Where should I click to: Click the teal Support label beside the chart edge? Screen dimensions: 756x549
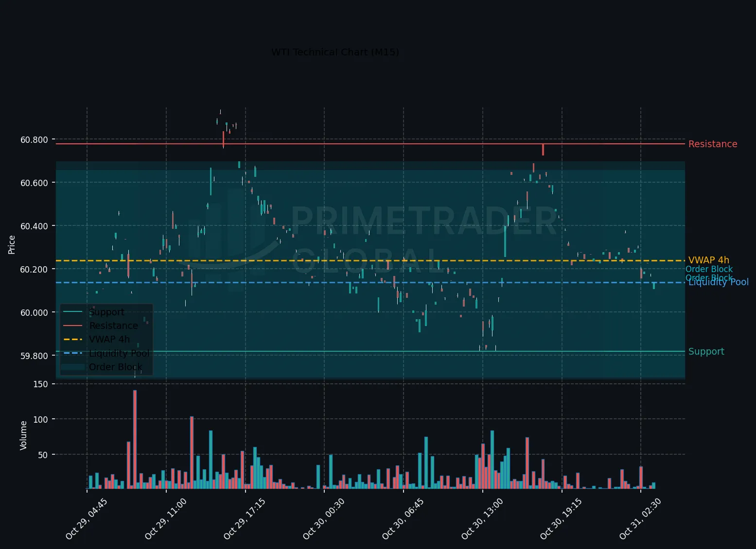tap(706, 351)
